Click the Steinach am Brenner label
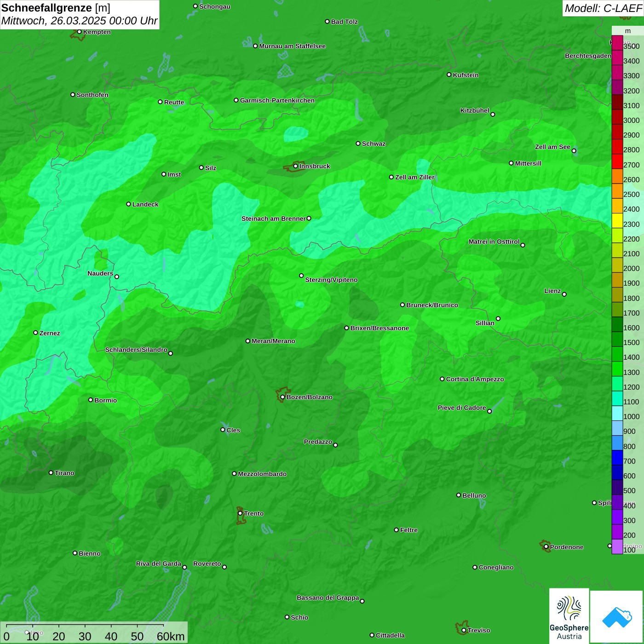644x644 pixels. tap(273, 218)
